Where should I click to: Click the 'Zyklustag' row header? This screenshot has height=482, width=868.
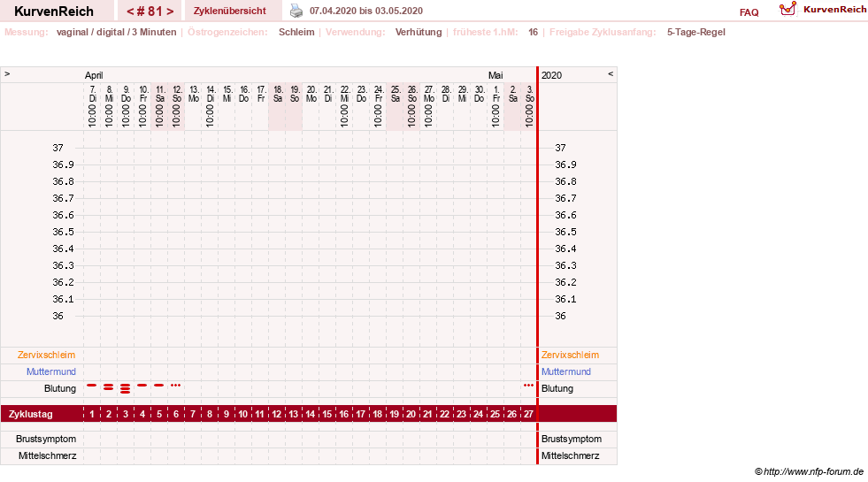[x=30, y=414]
